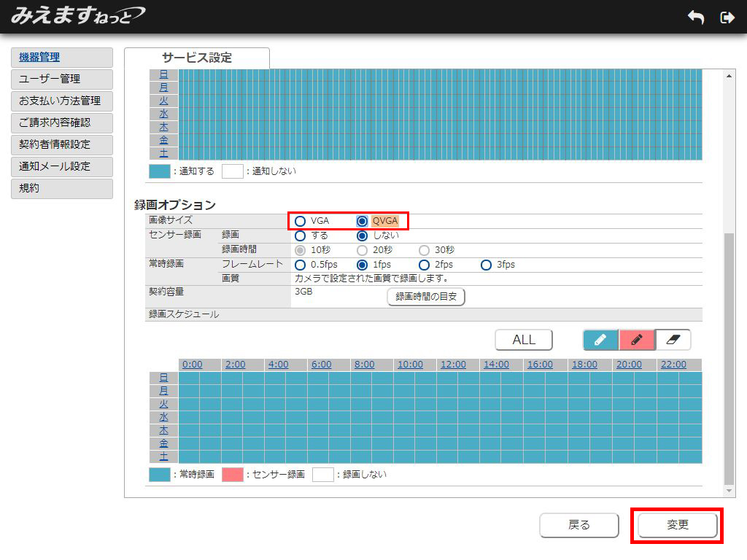Set frame rate to 0.5fps
The width and height of the screenshot is (747, 560).
[301, 265]
